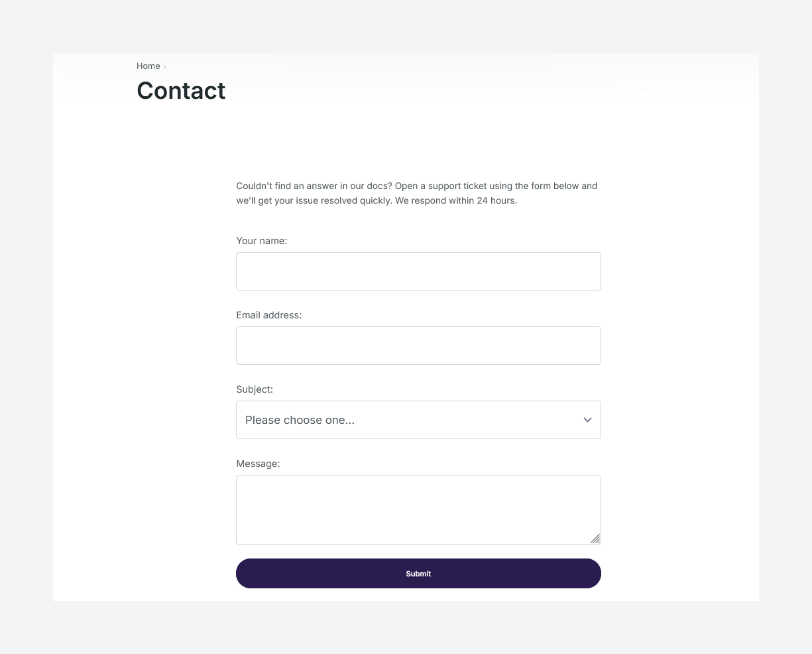Submit the support ticket form

point(418,573)
